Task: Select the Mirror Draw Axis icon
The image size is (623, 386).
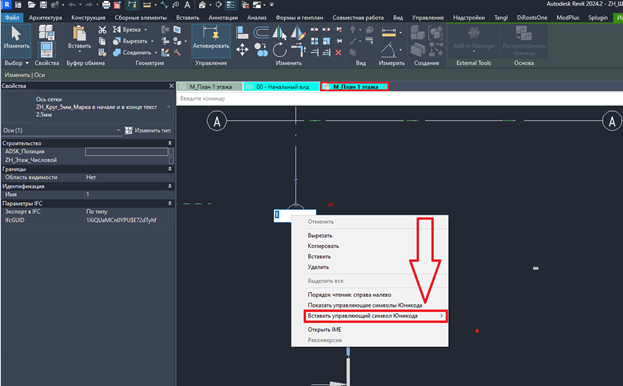Action: tap(298, 33)
